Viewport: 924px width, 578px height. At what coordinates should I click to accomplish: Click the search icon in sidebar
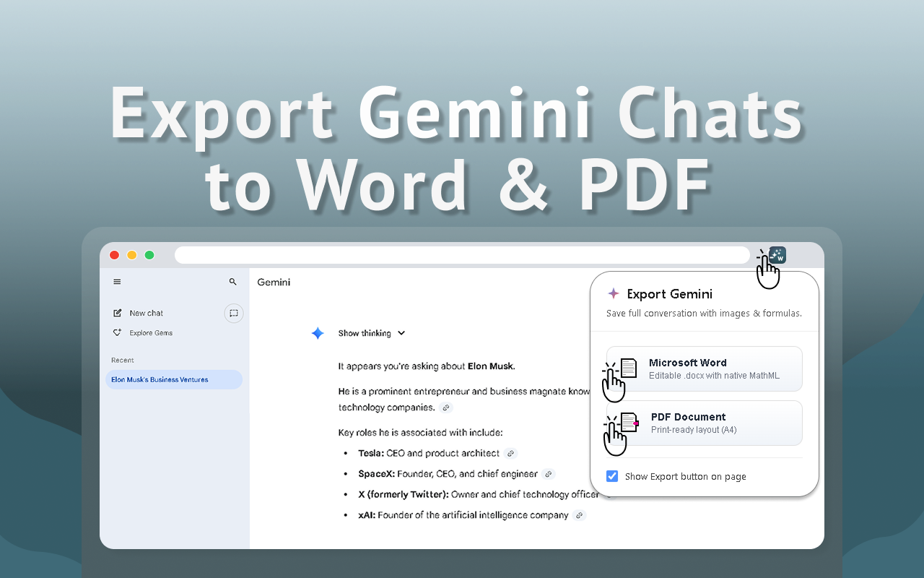[x=232, y=282]
